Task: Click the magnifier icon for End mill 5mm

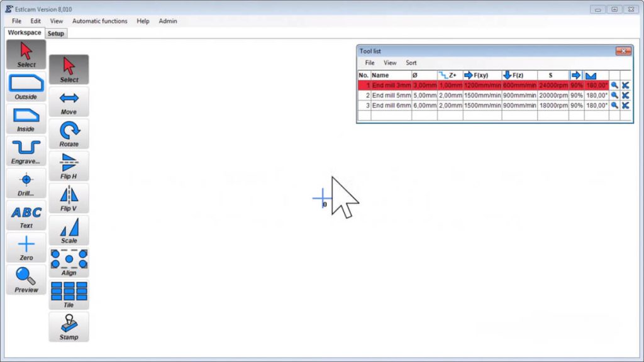Action: point(614,96)
